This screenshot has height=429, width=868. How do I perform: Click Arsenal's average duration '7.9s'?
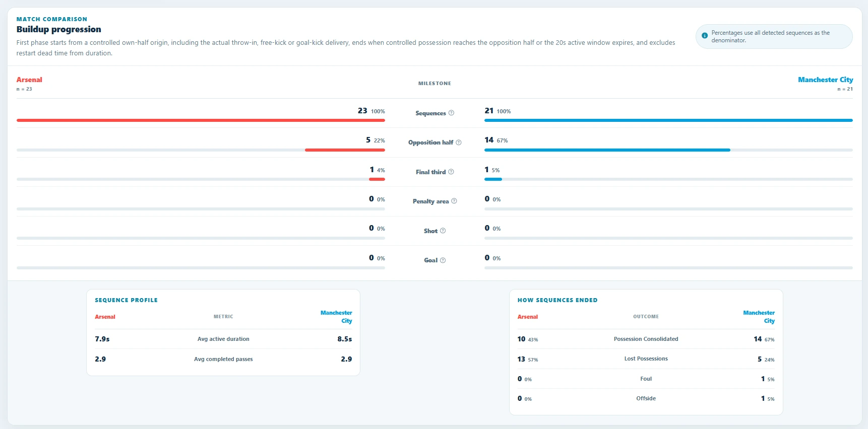point(102,339)
